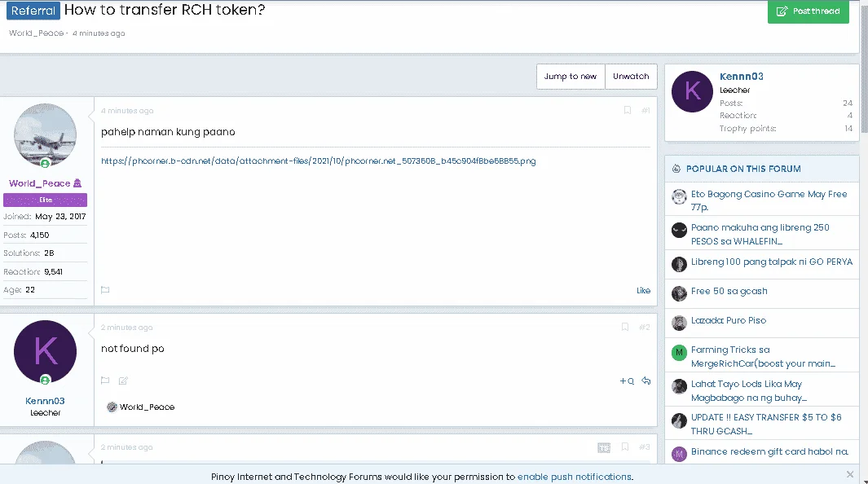Click Kennn03 sidebar avatar
The width and height of the screenshot is (868, 484).
[x=693, y=92]
